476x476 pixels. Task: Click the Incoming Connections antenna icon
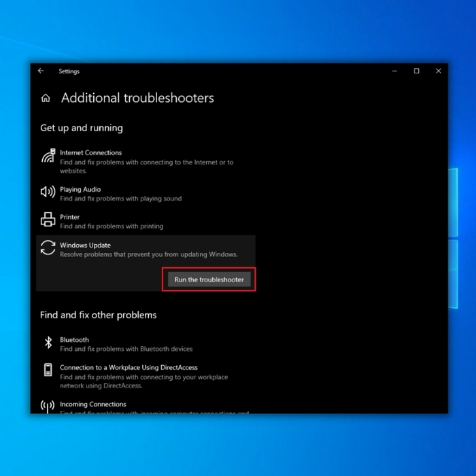coord(48,406)
